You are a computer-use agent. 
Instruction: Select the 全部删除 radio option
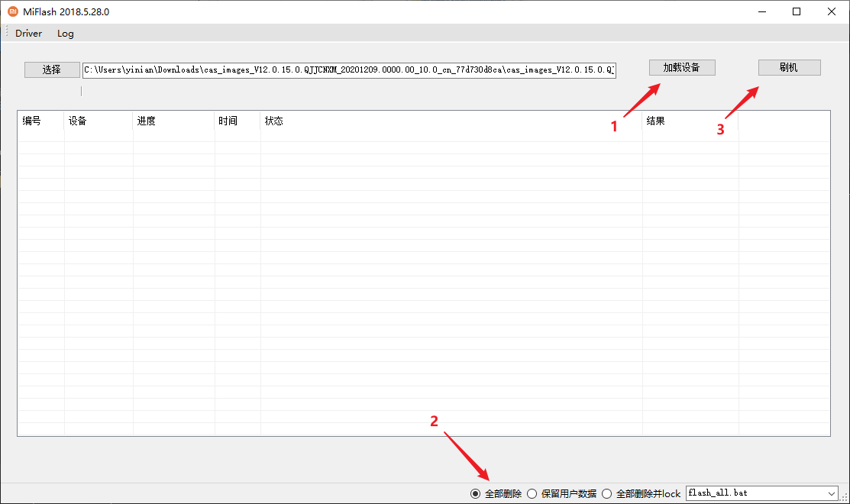click(496, 494)
